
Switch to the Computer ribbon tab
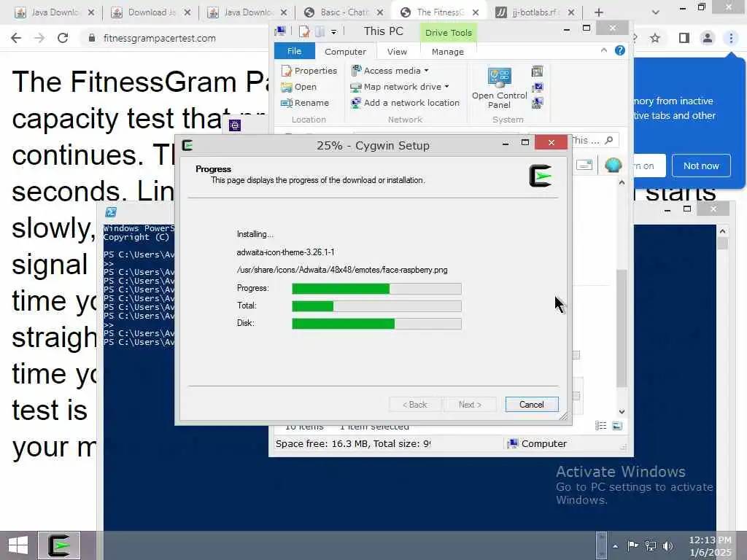coord(345,52)
